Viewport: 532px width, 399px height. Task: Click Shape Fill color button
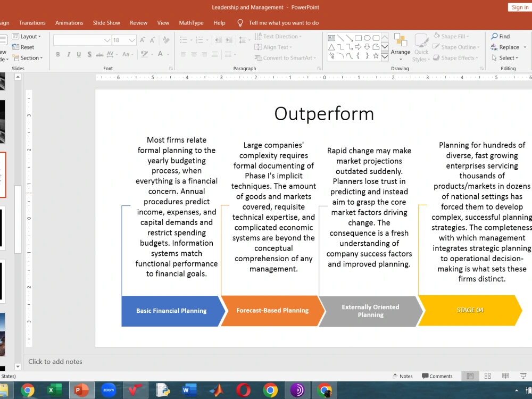tap(451, 36)
